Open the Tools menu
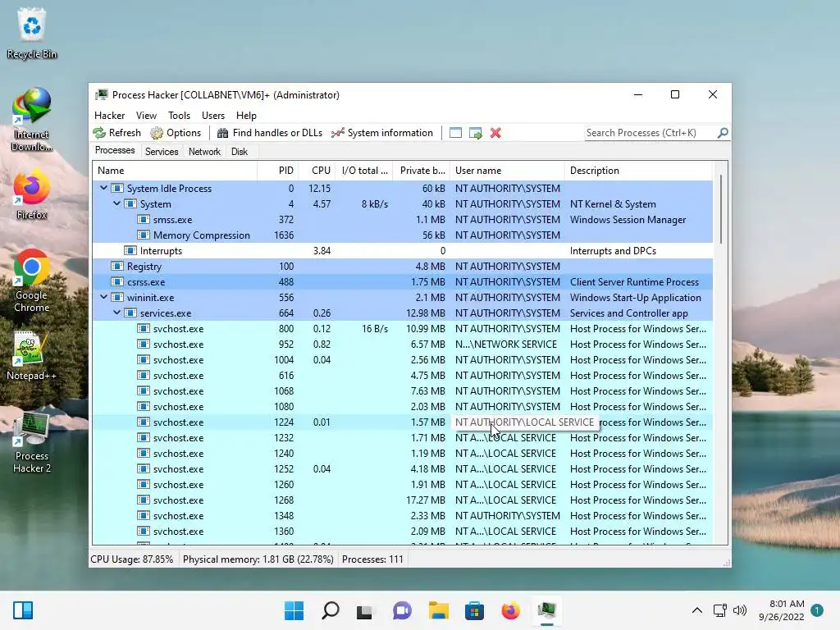The image size is (840, 630). (179, 115)
